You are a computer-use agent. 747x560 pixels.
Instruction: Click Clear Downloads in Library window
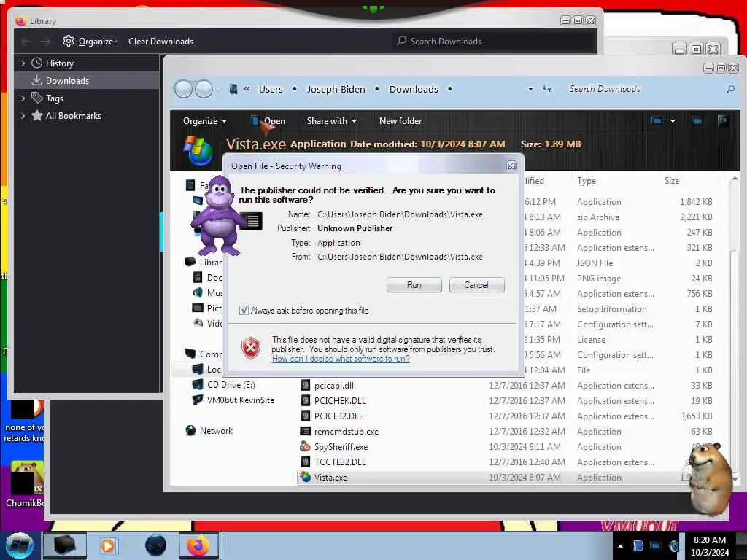pyautogui.click(x=160, y=42)
